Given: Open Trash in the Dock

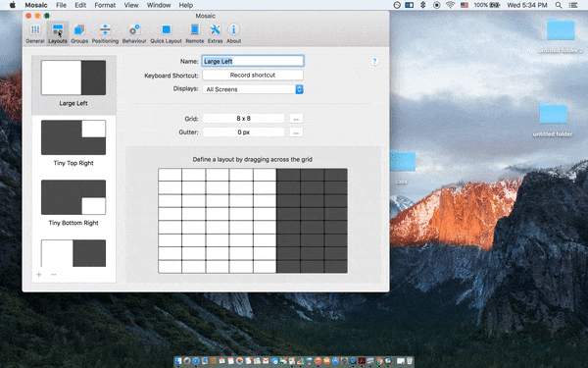Looking at the screenshot, I should click(x=409, y=361).
